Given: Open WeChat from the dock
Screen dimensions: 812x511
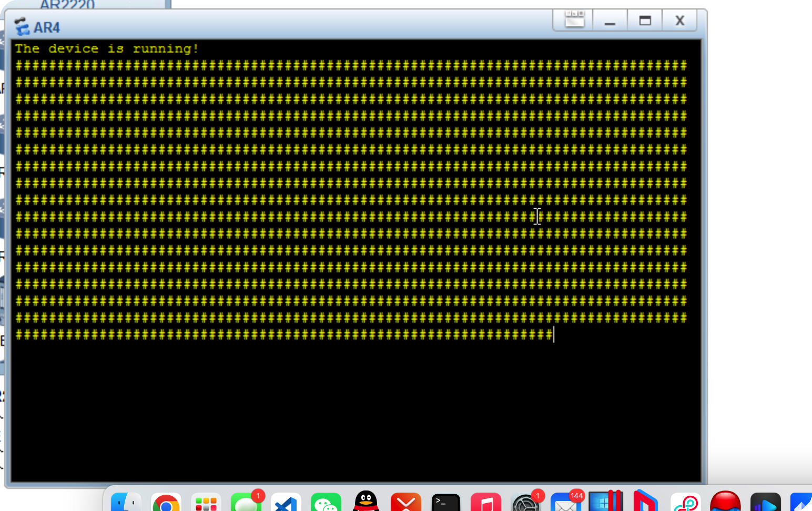Looking at the screenshot, I should pyautogui.click(x=326, y=503).
